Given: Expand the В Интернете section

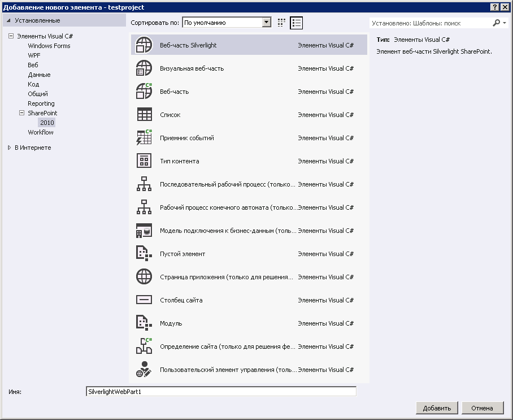Looking at the screenshot, I should tap(9, 148).
